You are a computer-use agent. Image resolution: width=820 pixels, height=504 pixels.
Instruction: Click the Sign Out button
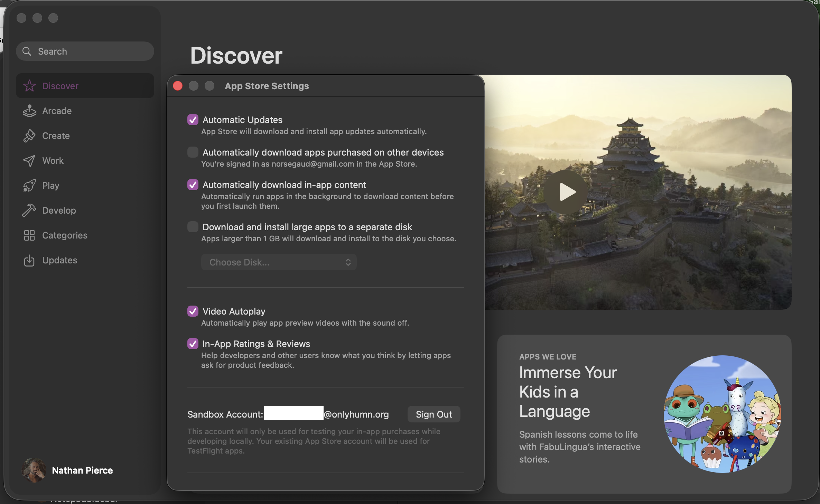[434, 414]
